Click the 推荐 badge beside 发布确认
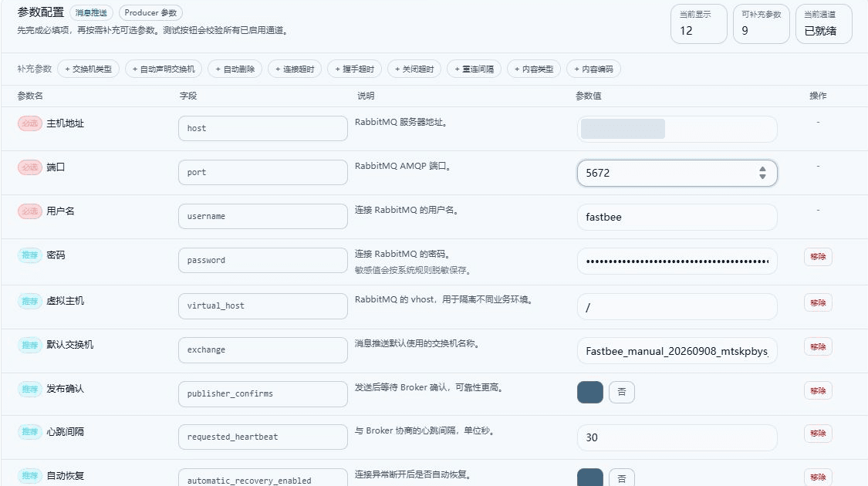This screenshot has height=486, width=868. (x=30, y=389)
